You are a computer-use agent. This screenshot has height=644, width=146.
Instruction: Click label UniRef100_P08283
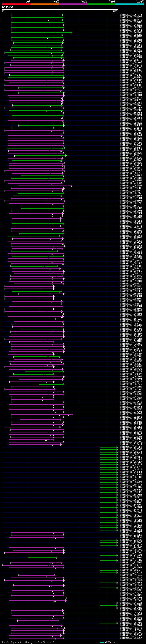click(x=131, y=161)
